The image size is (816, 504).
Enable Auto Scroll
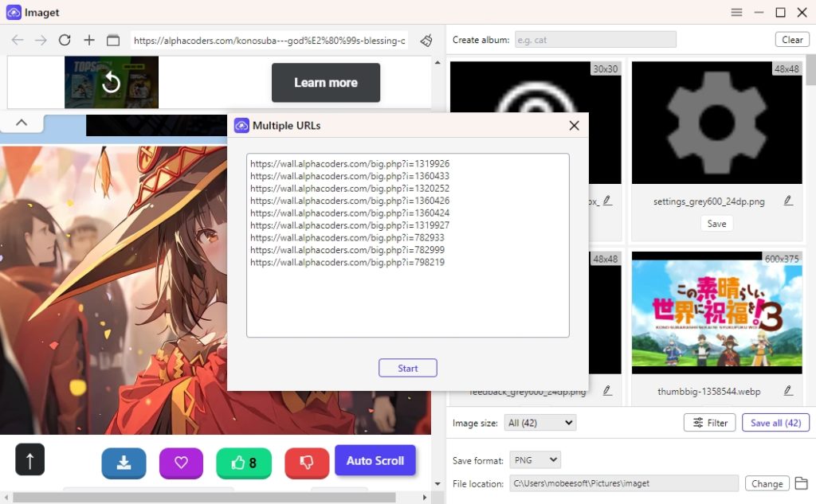point(375,460)
